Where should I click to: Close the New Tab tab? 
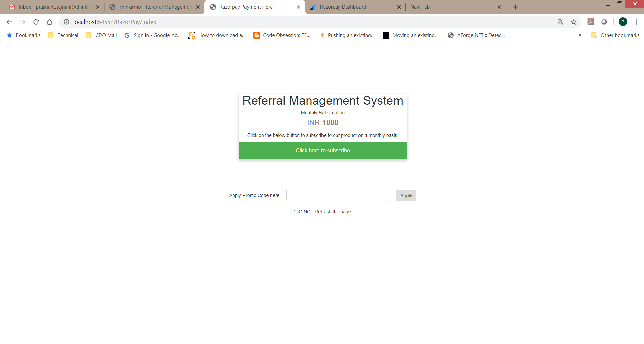tap(499, 7)
